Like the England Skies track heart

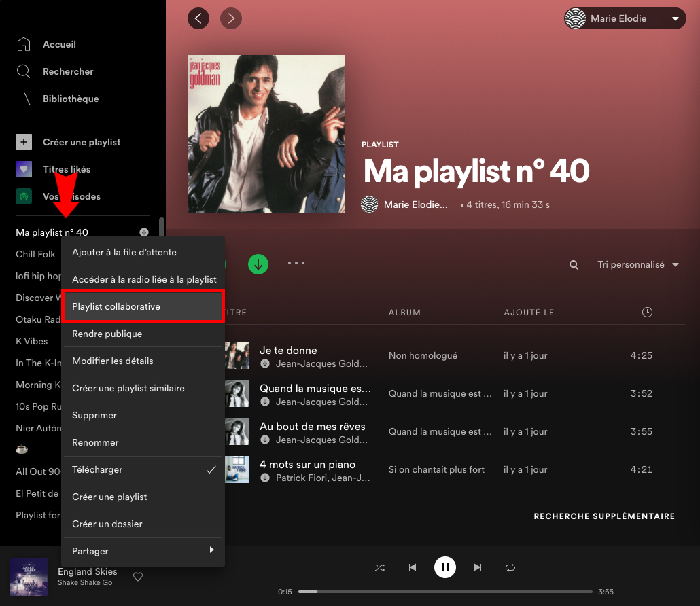pos(138,577)
